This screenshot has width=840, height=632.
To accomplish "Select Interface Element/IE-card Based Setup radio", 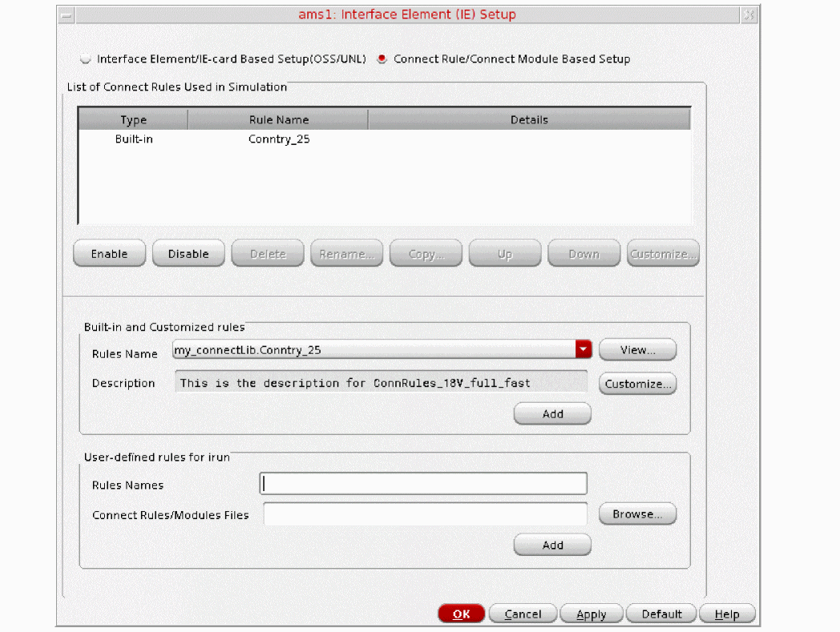I will [x=86, y=59].
